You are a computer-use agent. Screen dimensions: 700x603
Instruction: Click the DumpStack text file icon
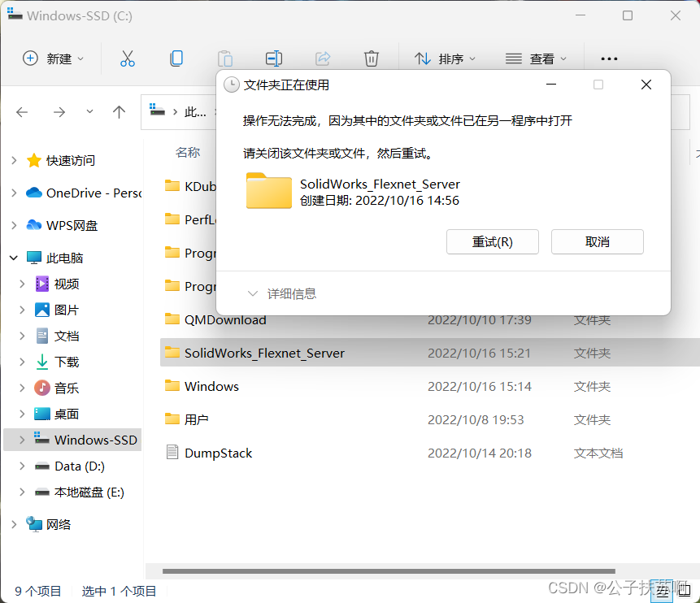point(172,453)
